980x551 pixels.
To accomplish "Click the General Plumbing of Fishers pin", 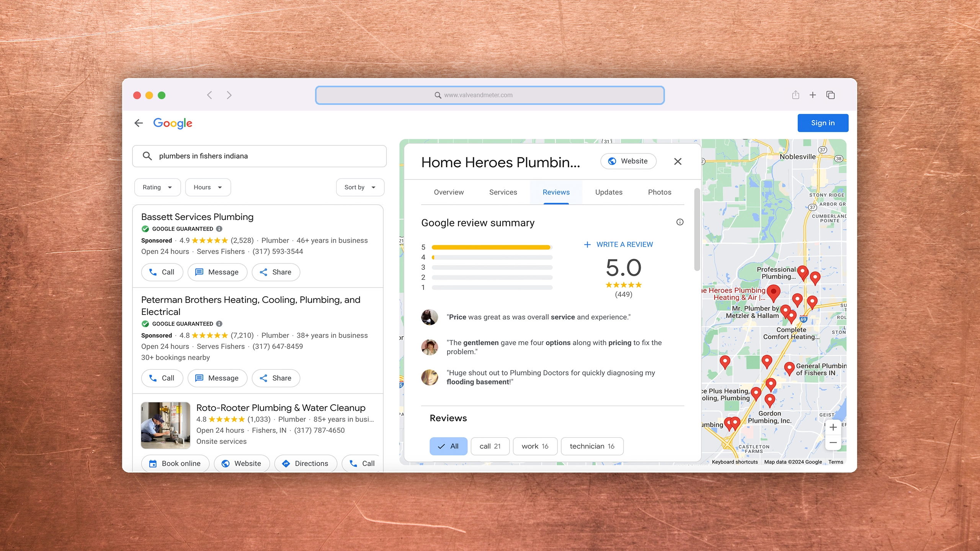I will 789,369.
